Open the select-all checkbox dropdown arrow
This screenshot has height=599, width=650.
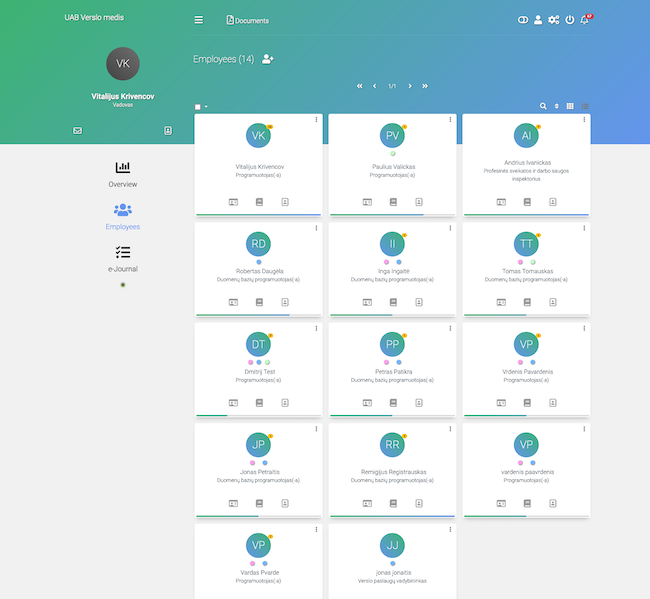click(x=206, y=106)
